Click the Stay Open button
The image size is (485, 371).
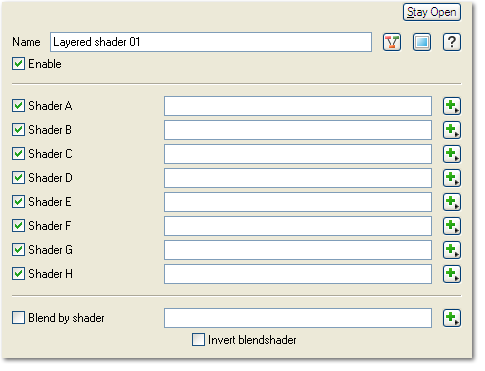point(432,12)
